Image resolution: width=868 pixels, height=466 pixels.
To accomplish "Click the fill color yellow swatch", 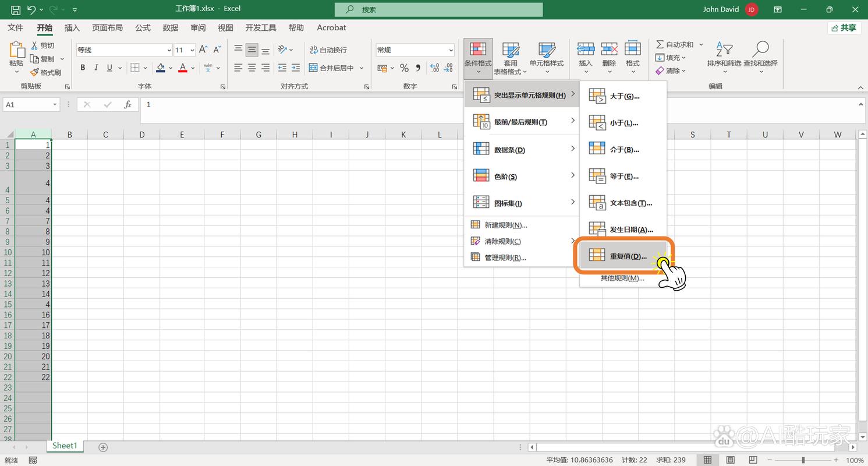I will 161,68.
